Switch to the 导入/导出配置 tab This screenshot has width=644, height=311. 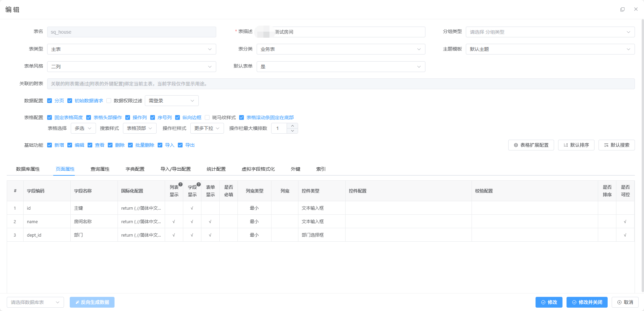pos(176,169)
